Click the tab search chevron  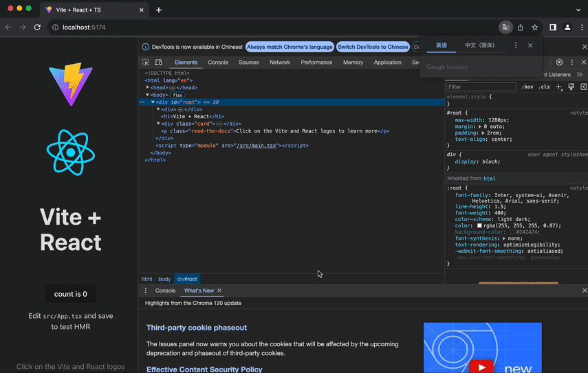click(578, 10)
